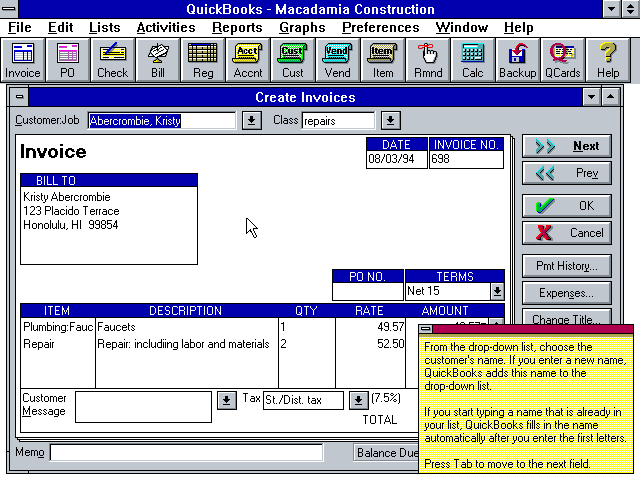Screen dimensions: 640x480
Task: Open the Preferences menu
Action: (x=380, y=27)
